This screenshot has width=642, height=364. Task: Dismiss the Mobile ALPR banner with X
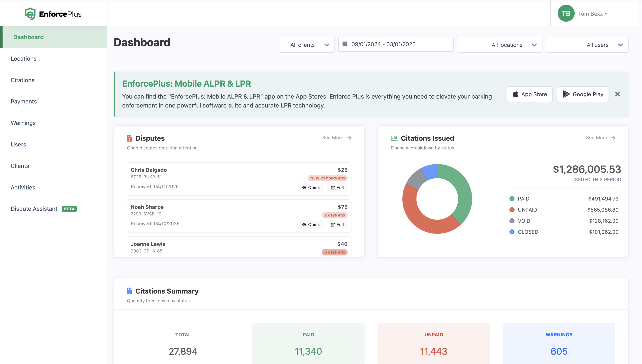[617, 94]
